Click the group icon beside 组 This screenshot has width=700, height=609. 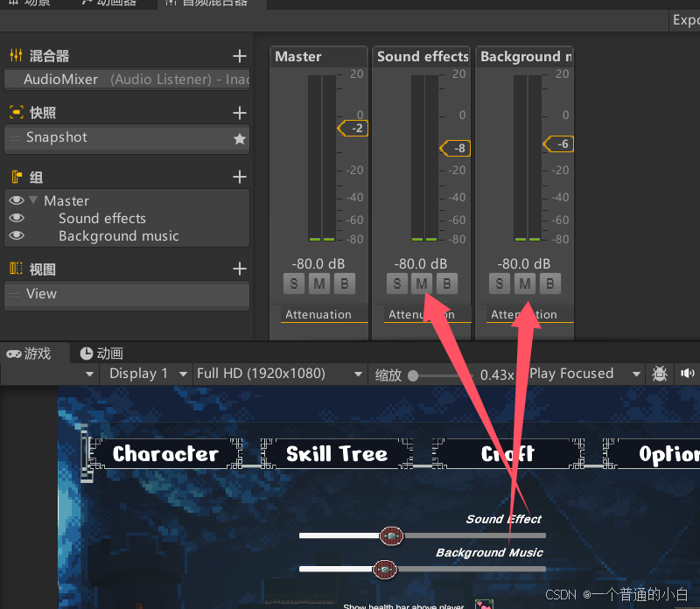(17, 177)
